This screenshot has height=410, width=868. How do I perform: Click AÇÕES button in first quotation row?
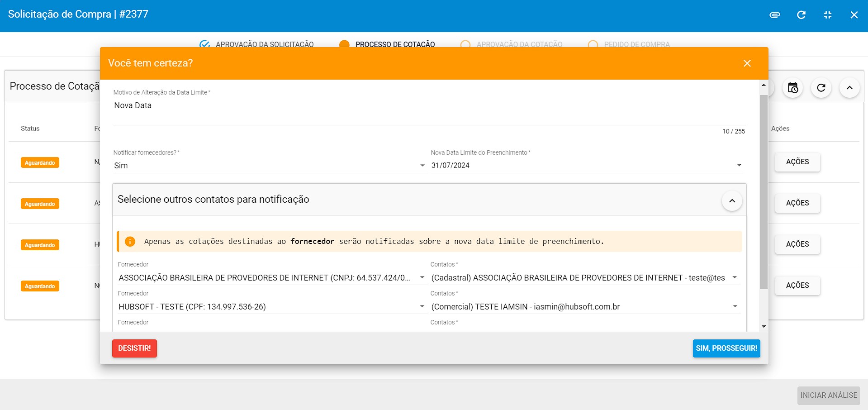[797, 162]
